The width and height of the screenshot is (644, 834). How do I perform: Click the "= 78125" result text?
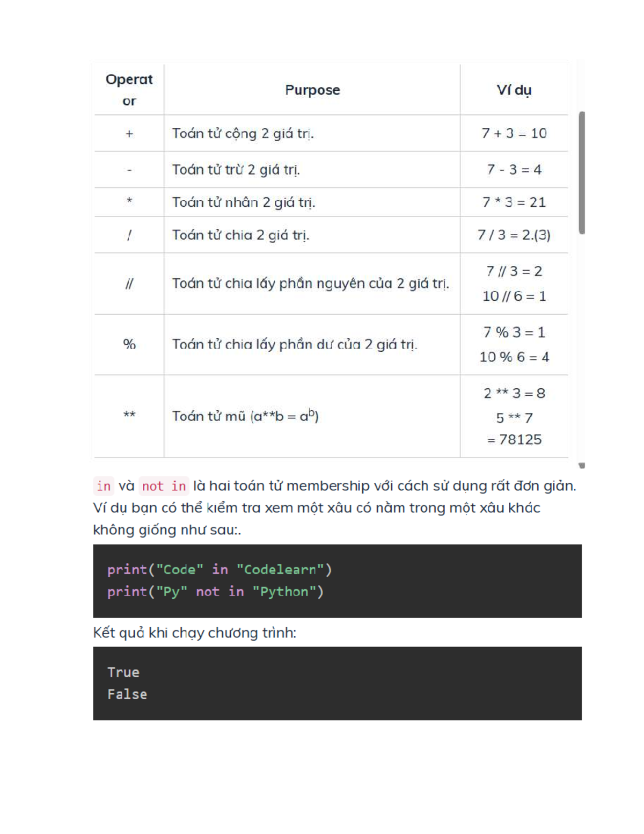pyautogui.click(x=514, y=440)
